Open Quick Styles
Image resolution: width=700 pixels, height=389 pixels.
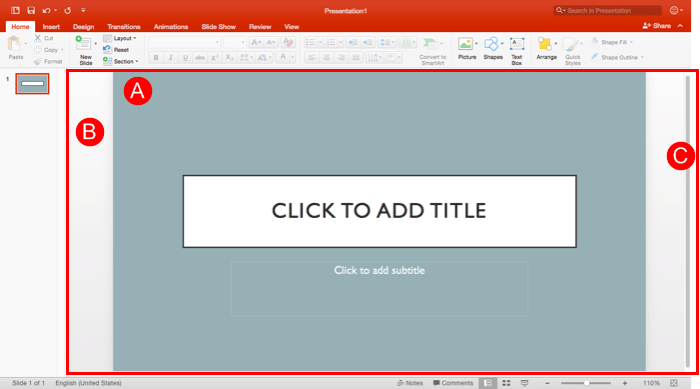click(x=572, y=51)
